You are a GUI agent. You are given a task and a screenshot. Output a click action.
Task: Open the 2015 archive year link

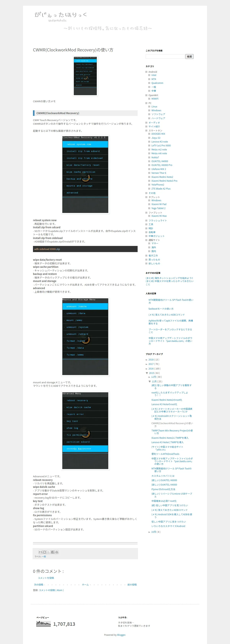tap(151, 373)
